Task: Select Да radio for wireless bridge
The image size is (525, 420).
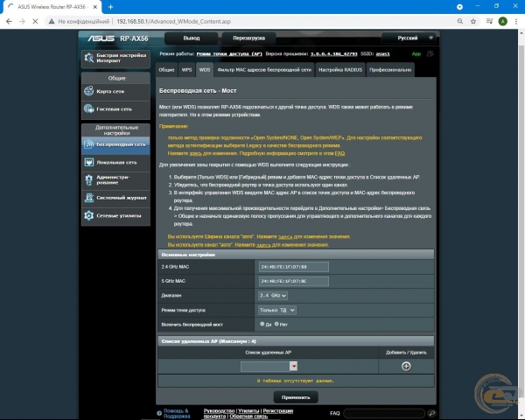Action: pyautogui.click(x=262, y=324)
